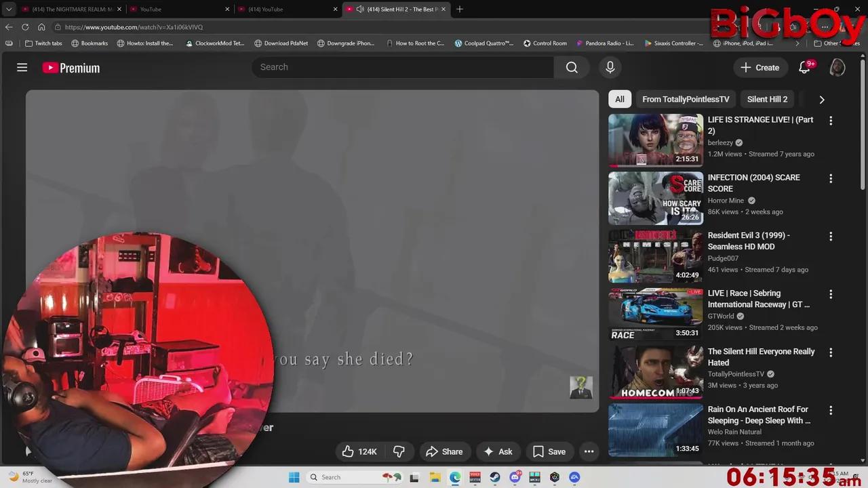Click channel name 'GTWorld'
868x488 pixels.
(722, 317)
